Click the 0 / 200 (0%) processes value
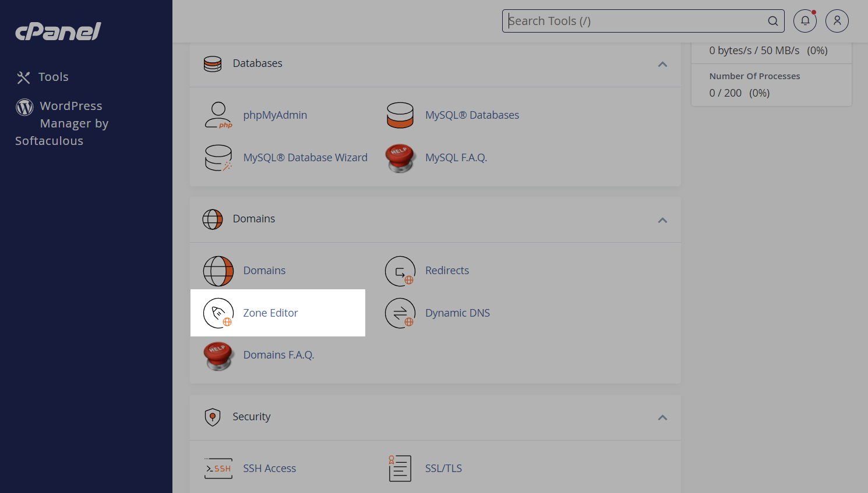Screen dimensions: 868x493 739,93
